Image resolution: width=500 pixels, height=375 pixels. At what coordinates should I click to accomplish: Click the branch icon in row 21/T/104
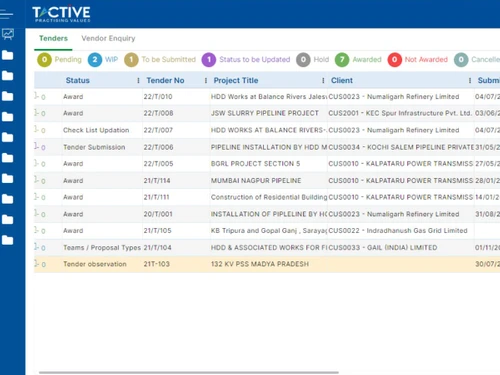[x=36, y=247]
